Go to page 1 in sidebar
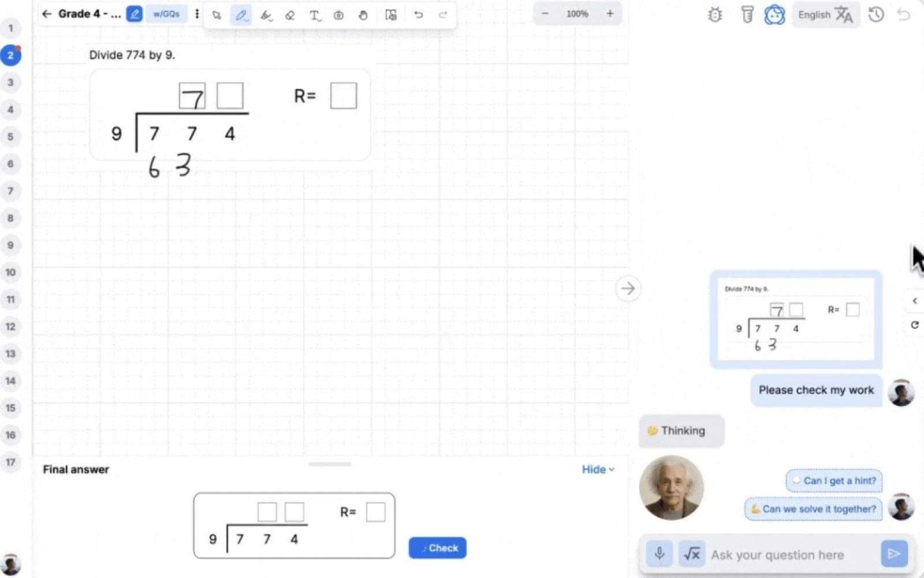Screen dimensions: 924x578 point(10,28)
